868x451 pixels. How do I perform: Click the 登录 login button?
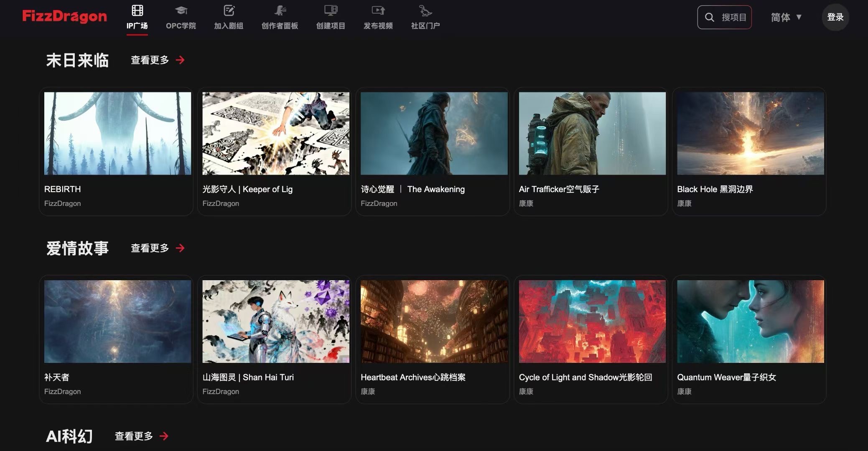point(835,17)
